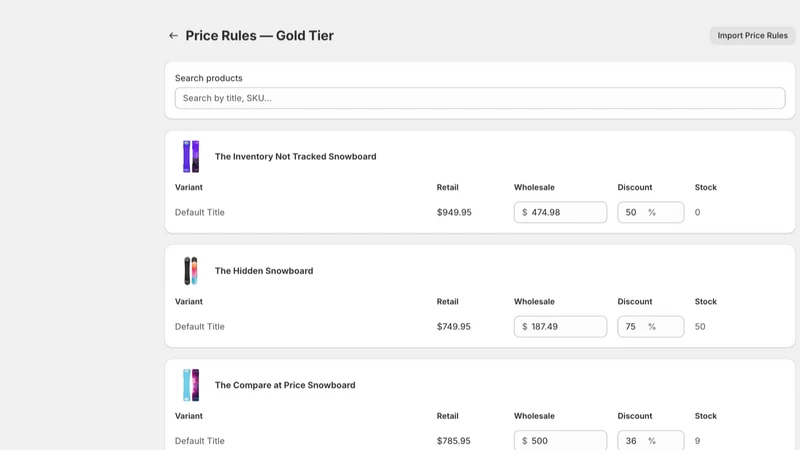
Task: Click retail price $749.95
Action: tap(454, 327)
